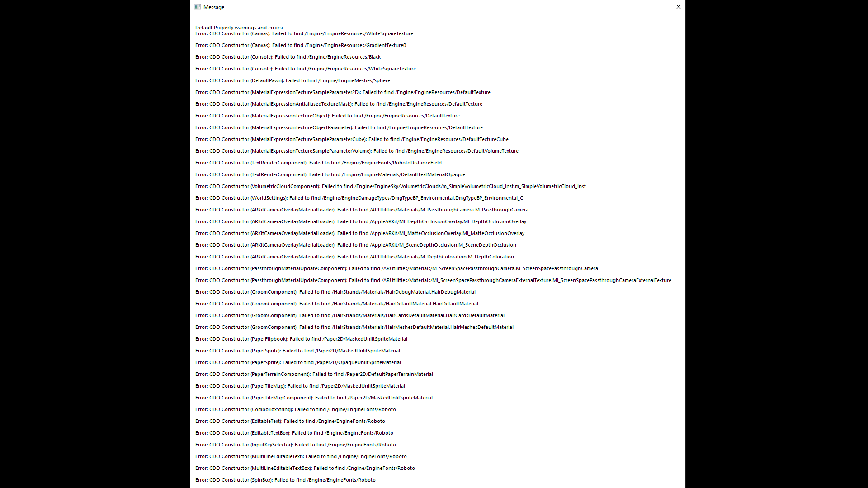The height and width of the screenshot is (488, 868).
Task: Click the ComboBoxString Roboto font error
Action: pos(296,409)
